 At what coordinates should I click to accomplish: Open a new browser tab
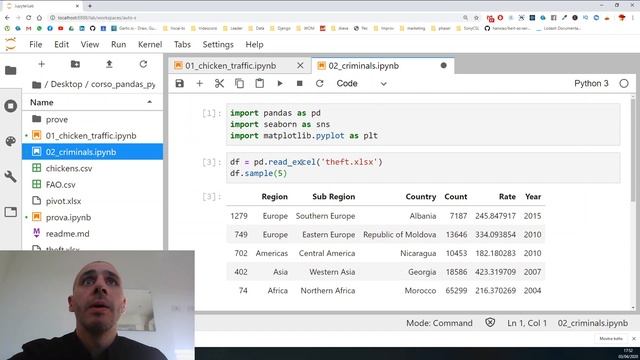90,6
